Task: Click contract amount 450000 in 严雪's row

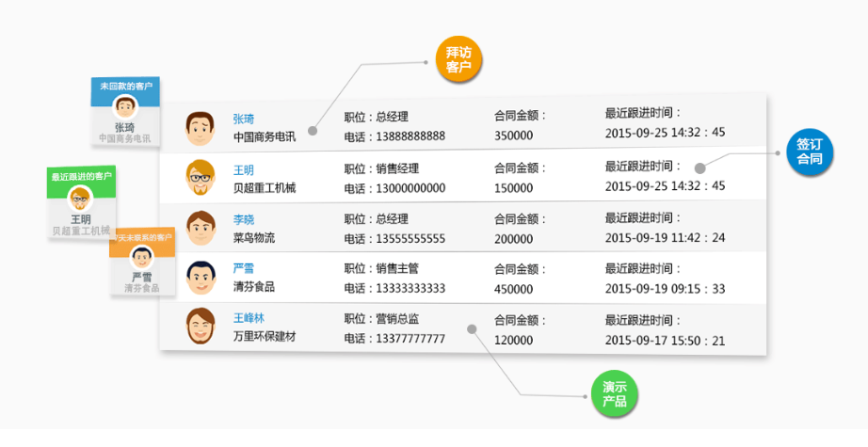Action: (514, 288)
